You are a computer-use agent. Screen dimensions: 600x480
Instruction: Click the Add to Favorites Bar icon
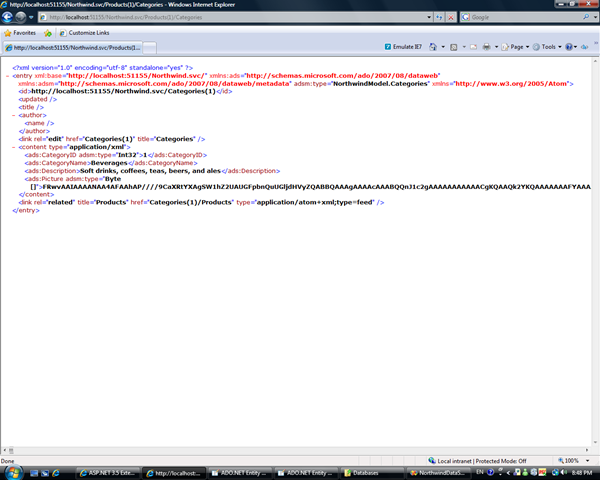pos(48,33)
